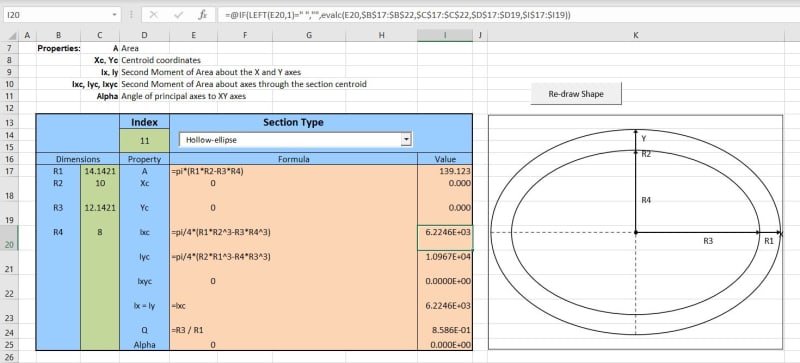Screen dimensions: 800x363
Task: Select column D header
Action: tap(144, 35)
